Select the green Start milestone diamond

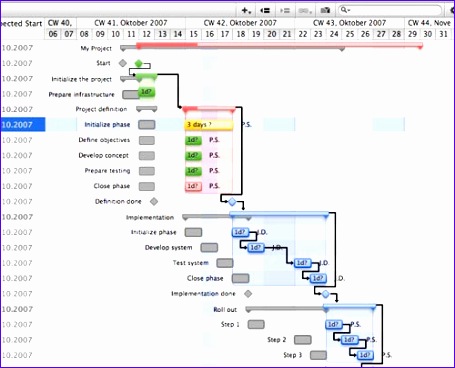tap(139, 63)
